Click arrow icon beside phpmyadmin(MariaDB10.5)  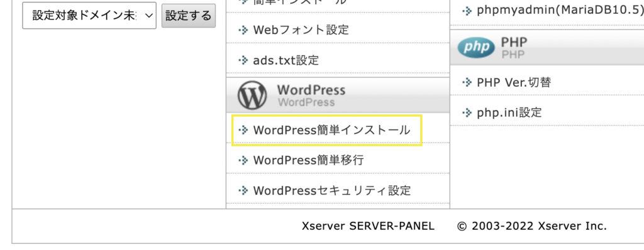(x=467, y=11)
